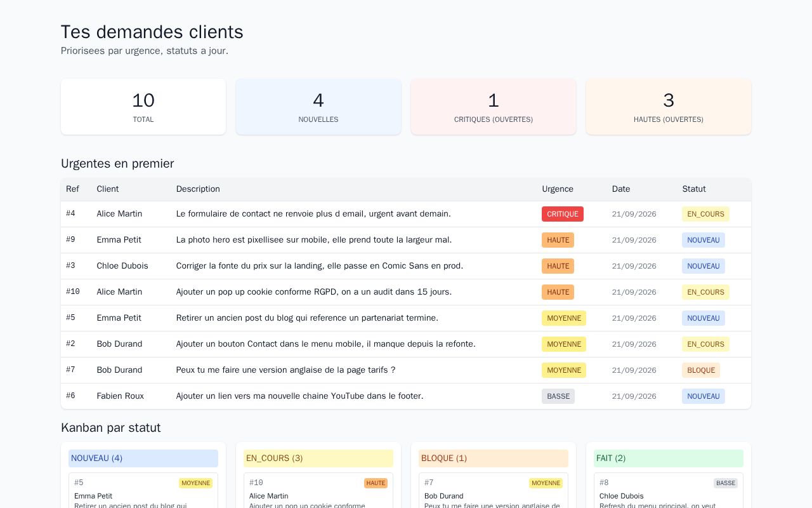Click the EN_COURS (3) kanban column header
This screenshot has height=508, width=812.
pos(318,458)
